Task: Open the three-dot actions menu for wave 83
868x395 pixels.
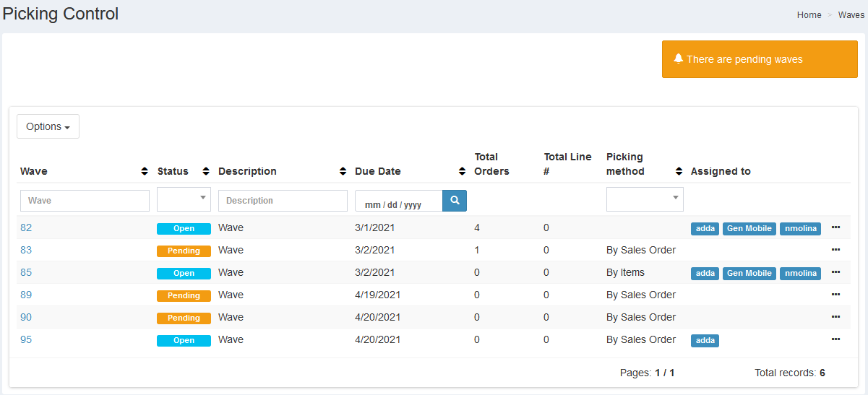Action: tap(835, 250)
